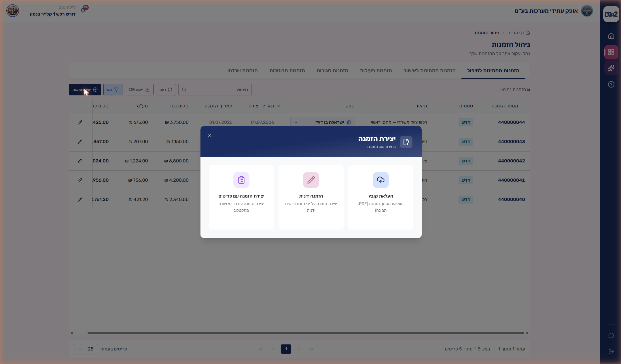Click the scrollbar's right arrow
Image resolution: width=621 pixels, height=364 pixels.
(x=527, y=333)
